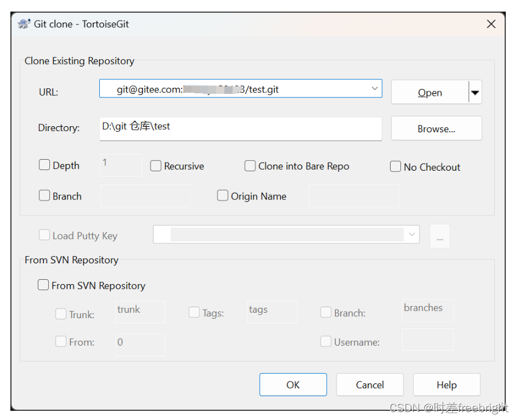Click Browse... to choose directory
518x420 pixels.
(436, 129)
